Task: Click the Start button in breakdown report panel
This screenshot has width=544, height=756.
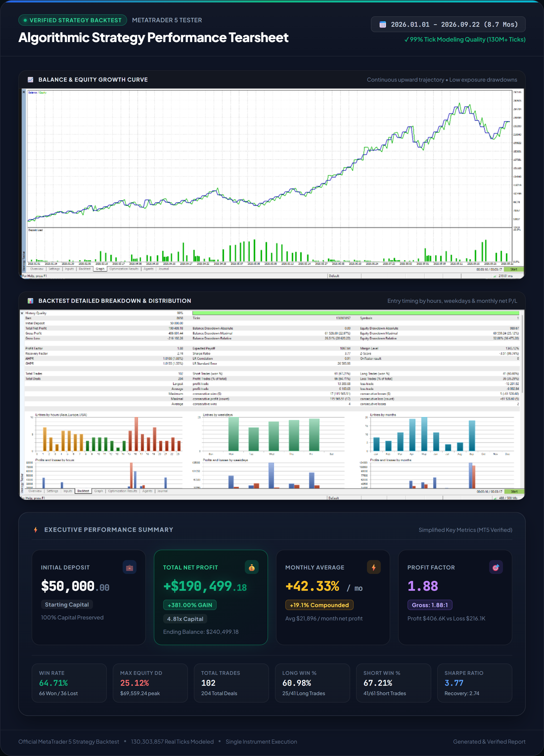Action: coord(514,492)
